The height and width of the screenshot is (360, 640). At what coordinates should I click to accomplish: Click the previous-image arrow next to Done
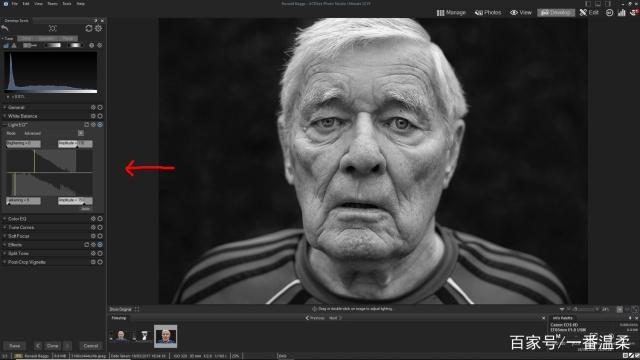click(x=38, y=346)
